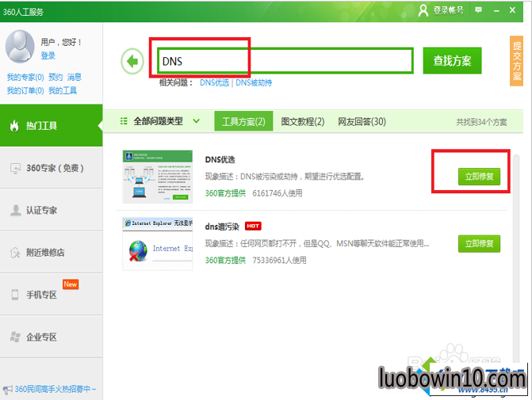Click the login account user icon
This screenshot has height=400, width=532.
423,10
